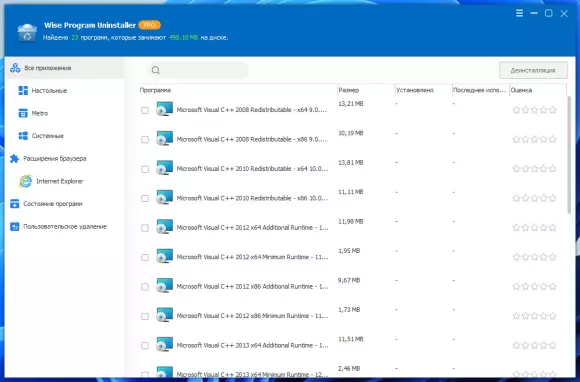Click the program list vertical scrollbar thumb
The height and width of the screenshot is (382, 580).
570,155
